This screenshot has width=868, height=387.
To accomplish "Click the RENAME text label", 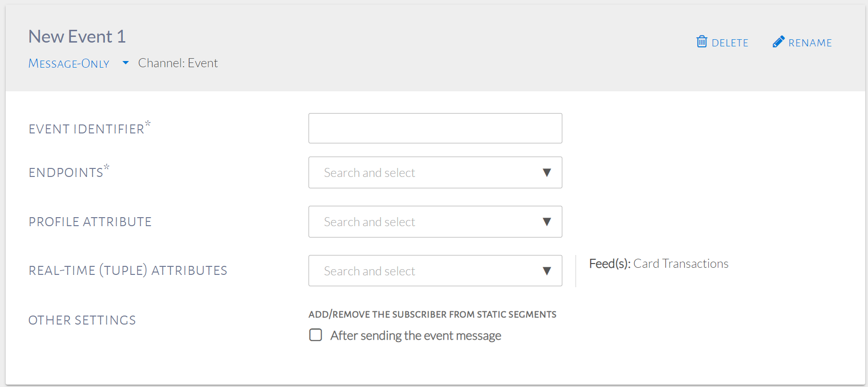I will [x=810, y=43].
